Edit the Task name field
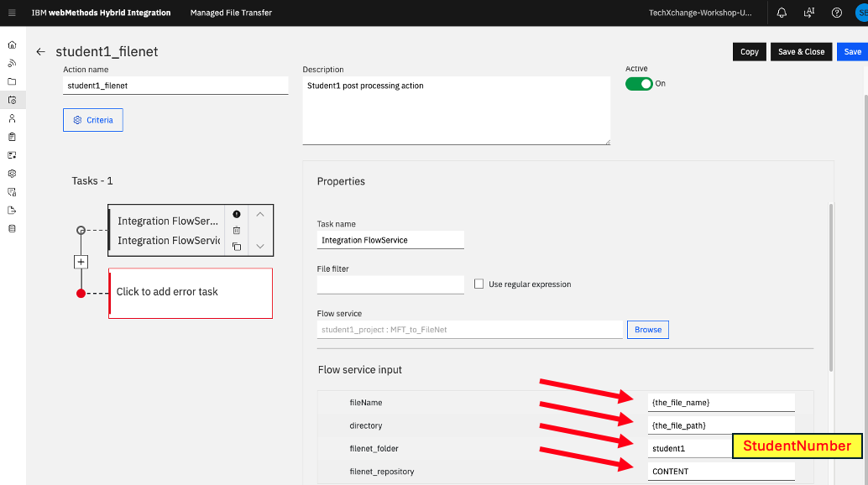Image resolution: width=868 pixels, height=485 pixels. pyautogui.click(x=390, y=240)
